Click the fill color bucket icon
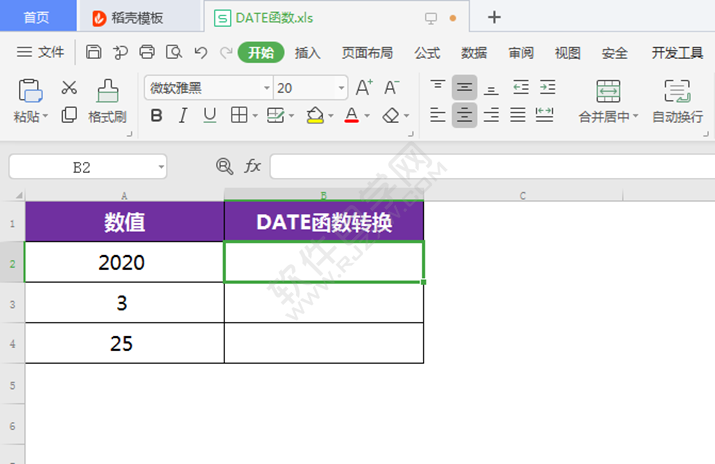 [x=315, y=115]
